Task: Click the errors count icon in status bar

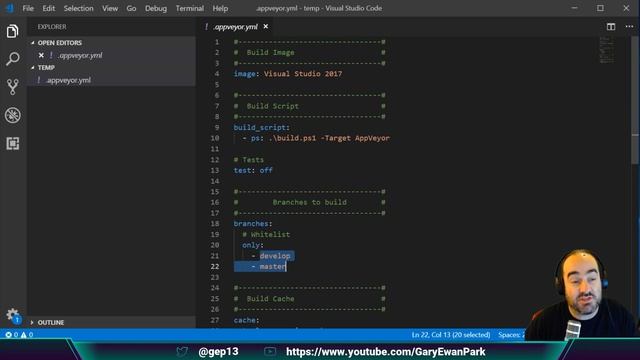Action: coord(8,335)
